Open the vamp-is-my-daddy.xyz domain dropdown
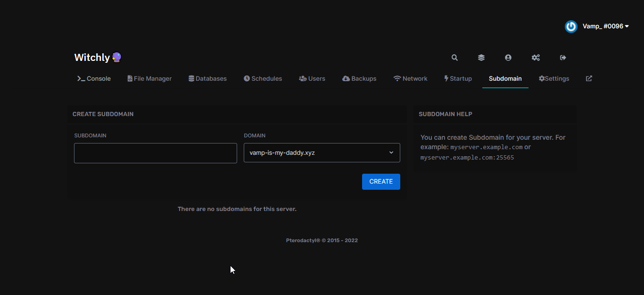644x295 pixels. 322,152
